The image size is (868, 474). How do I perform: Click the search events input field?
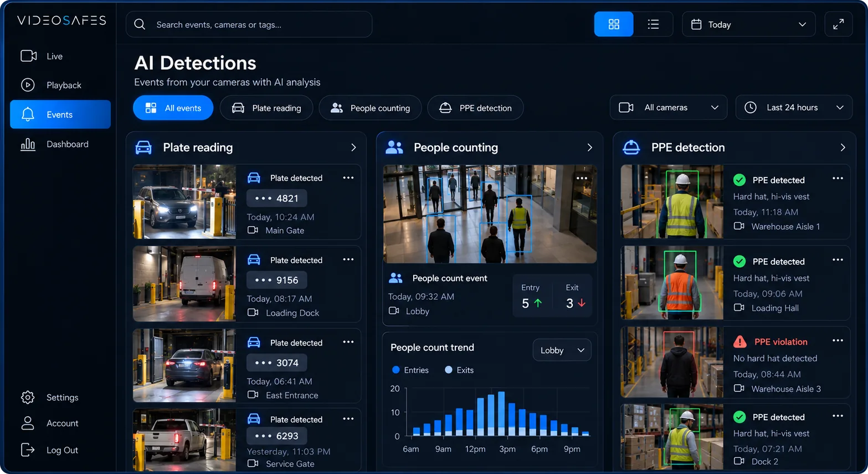pos(249,24)
